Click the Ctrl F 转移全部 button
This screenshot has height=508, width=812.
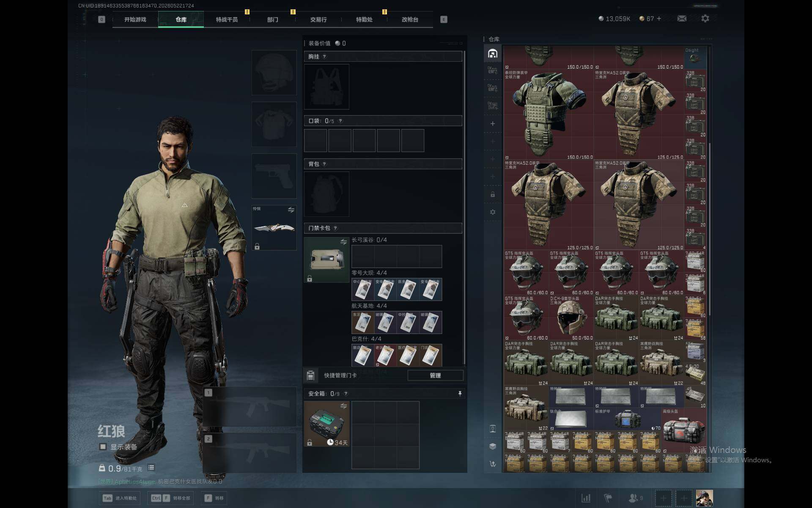171,498
